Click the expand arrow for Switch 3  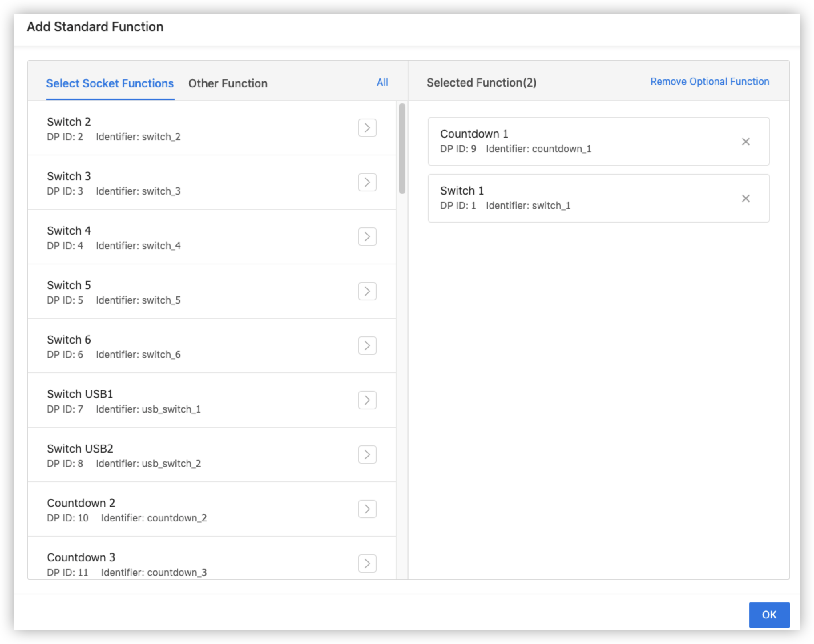pyautogui.click(x=367, y=182)
